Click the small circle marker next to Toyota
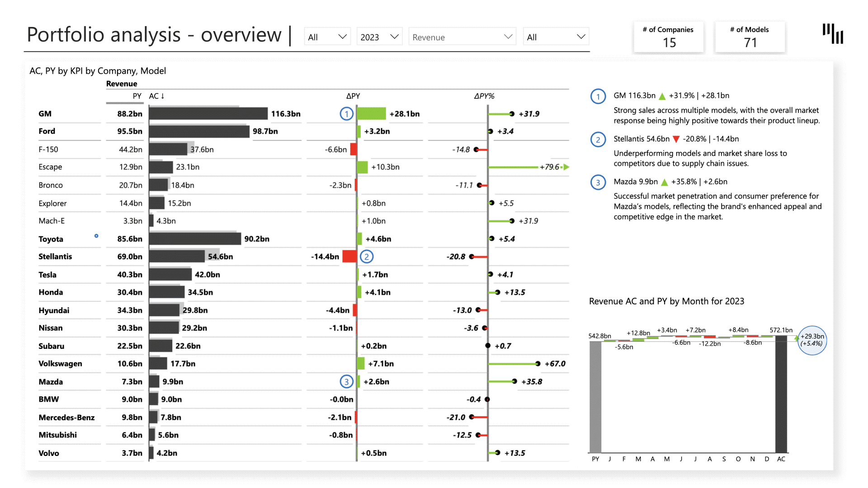868x488 pixels. (96, 236)
